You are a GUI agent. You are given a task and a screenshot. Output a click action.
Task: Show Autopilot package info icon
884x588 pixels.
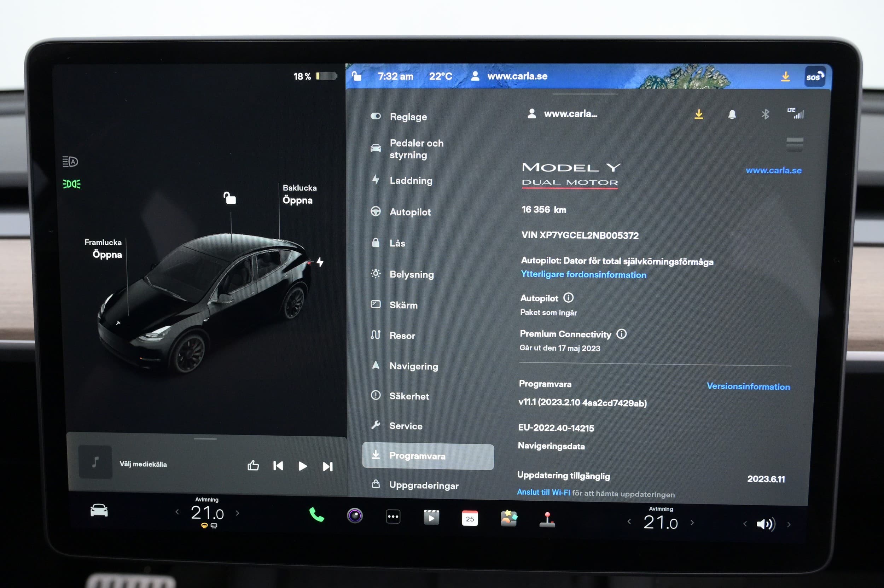tap(569, 298)
